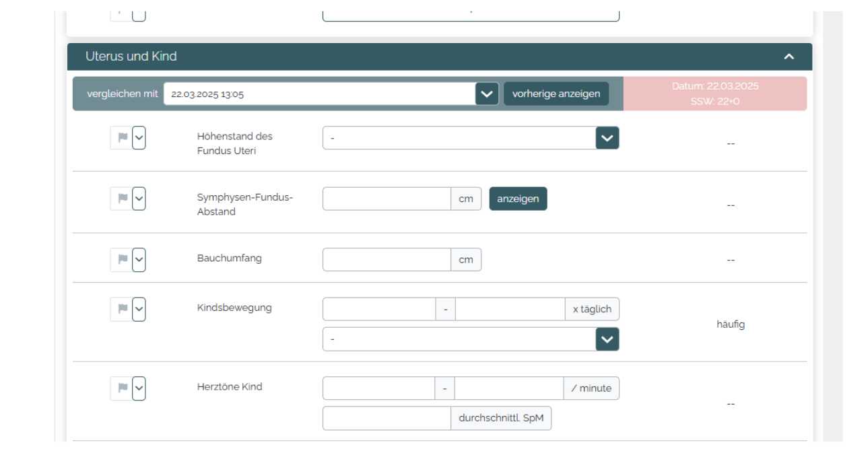Click the vorherige anzeigen button
The width and height of the screenshot is (868, 453).
pyautogui.click(x=556, y=94)
